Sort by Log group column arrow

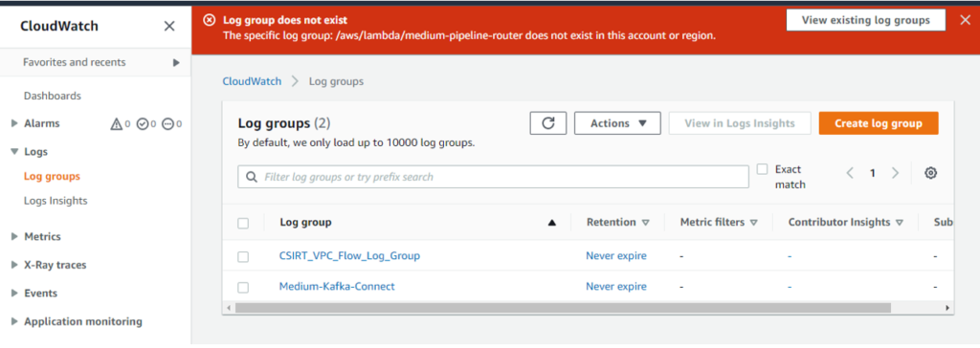tap(551, 223)
